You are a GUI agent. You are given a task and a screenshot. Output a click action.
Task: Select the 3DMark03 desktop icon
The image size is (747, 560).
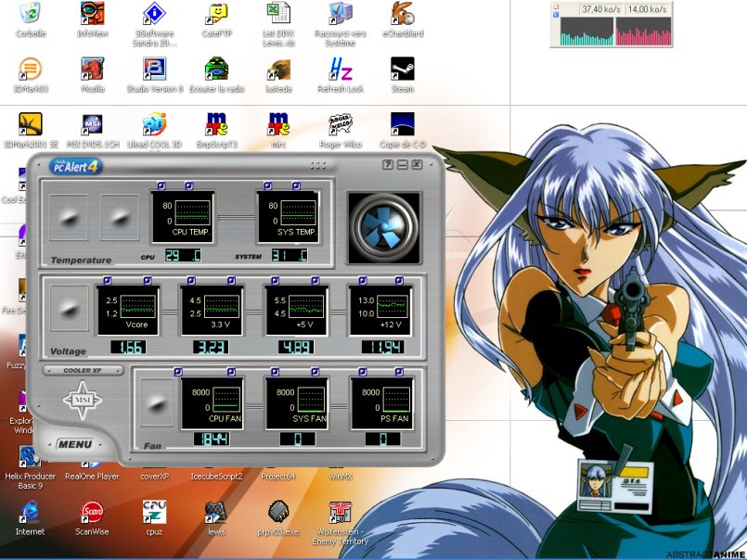pyautogui.click(x=31, y=69)
